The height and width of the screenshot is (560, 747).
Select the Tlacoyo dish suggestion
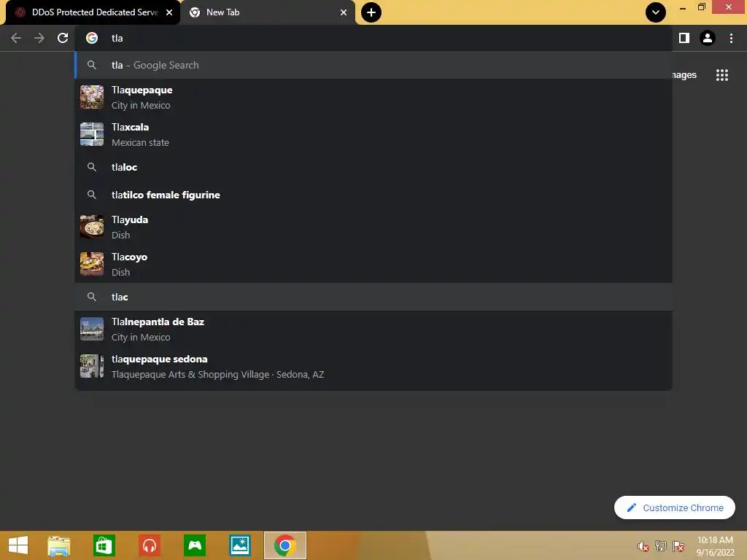[373, 264]
